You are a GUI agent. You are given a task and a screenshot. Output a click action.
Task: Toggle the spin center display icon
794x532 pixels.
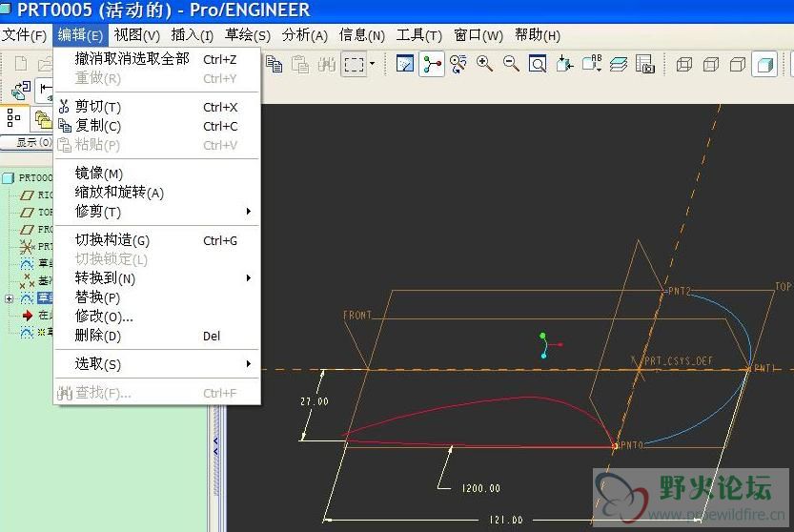point(432,64)
